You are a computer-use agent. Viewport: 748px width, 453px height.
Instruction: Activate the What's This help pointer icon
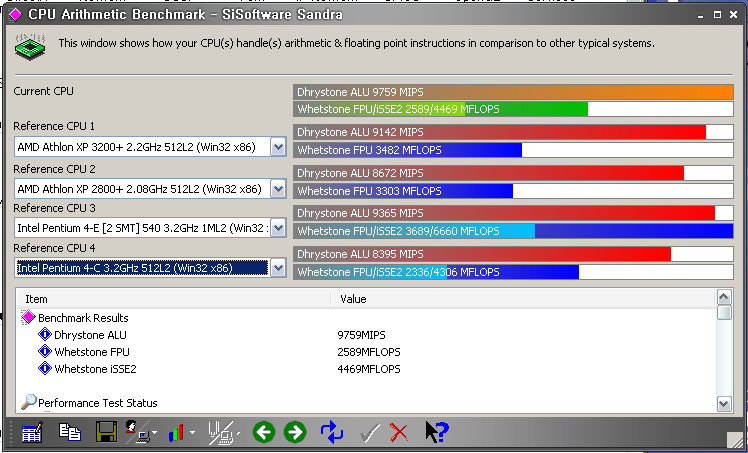coord(436,432)
